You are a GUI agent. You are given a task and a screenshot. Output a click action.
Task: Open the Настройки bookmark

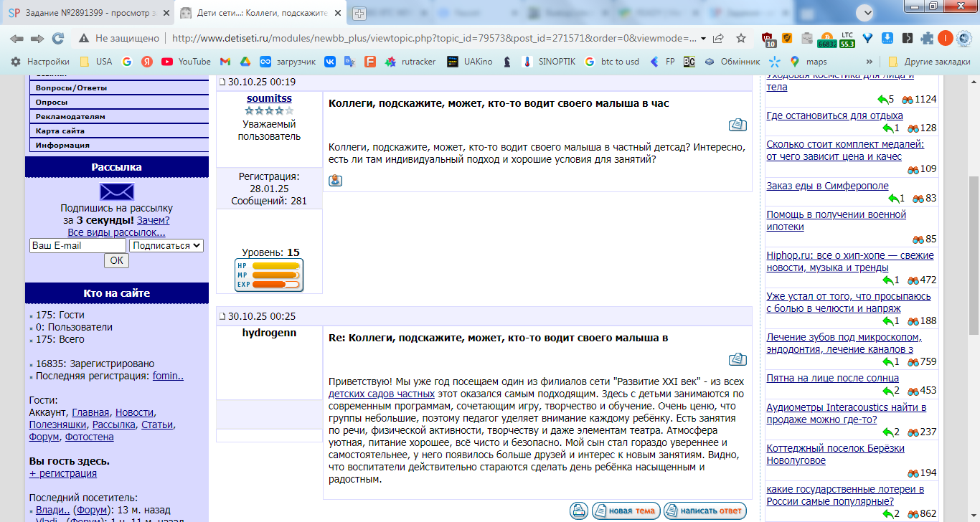(x=40, y=62)
